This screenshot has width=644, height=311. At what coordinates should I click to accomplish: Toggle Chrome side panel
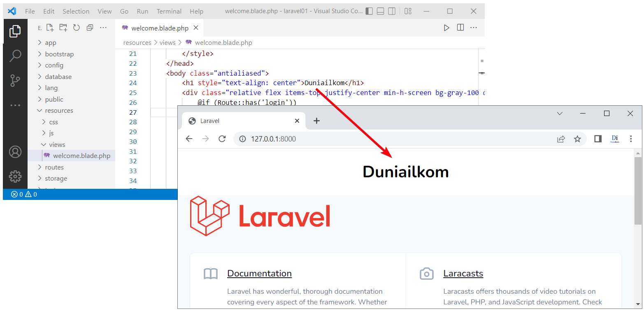click(598, 139)
